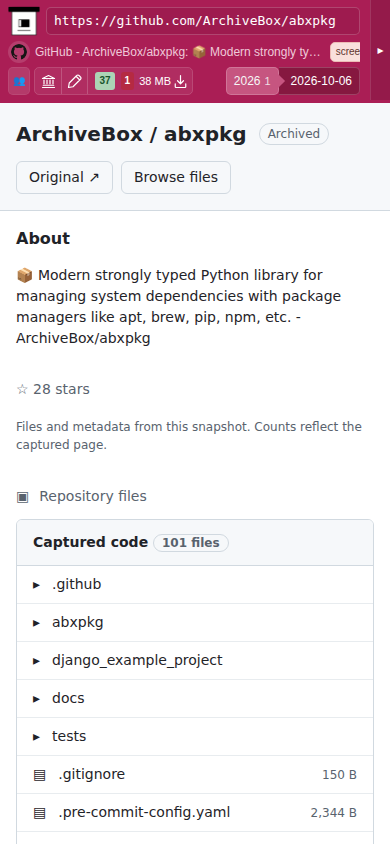Click the URL field showing github.com/ArchiveBox/abxpkg
This screenshot has width=390, height=844.
tap(203, 21)
